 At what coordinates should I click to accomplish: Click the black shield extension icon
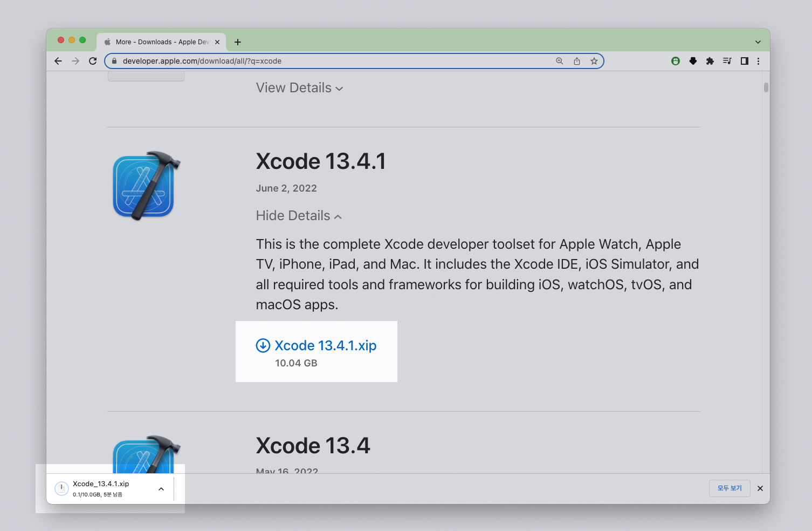pos(693,61)
